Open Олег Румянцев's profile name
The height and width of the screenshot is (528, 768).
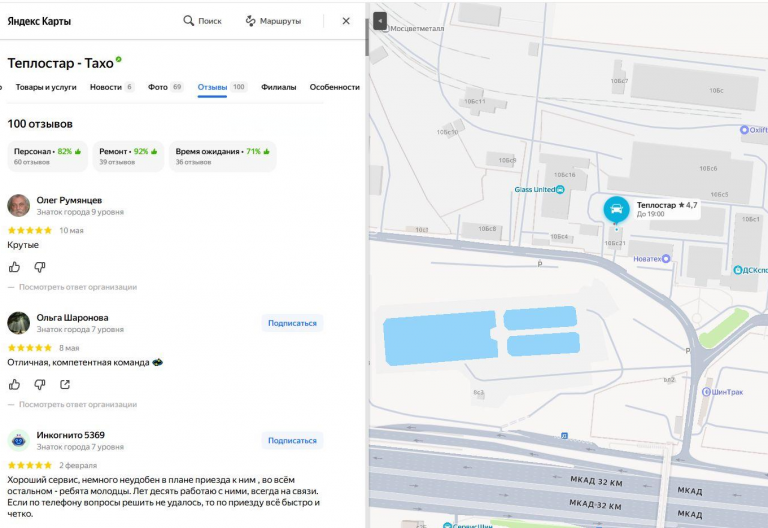(x=69, y=200)
